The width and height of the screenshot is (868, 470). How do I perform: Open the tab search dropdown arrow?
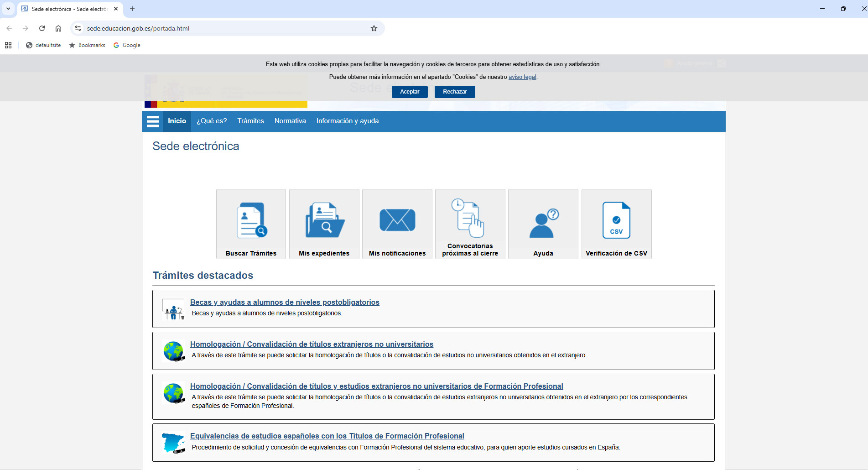(x=8, y=9)
